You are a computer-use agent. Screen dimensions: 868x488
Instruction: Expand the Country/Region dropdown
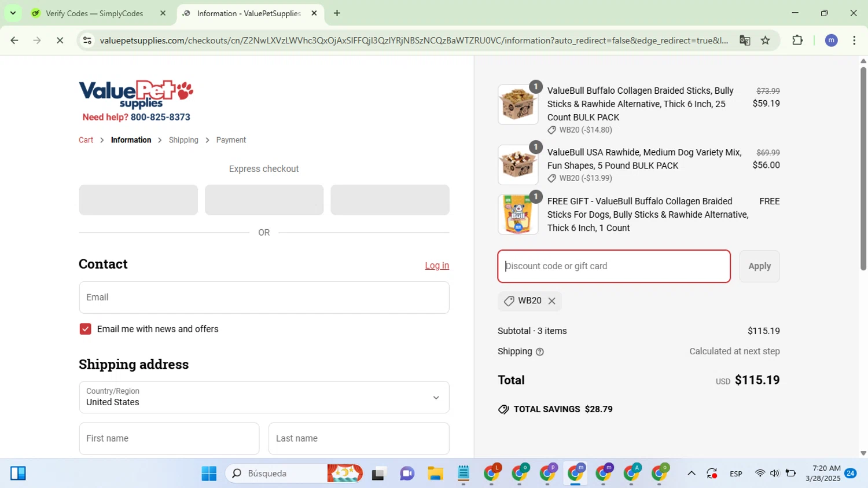click(264, 397)
